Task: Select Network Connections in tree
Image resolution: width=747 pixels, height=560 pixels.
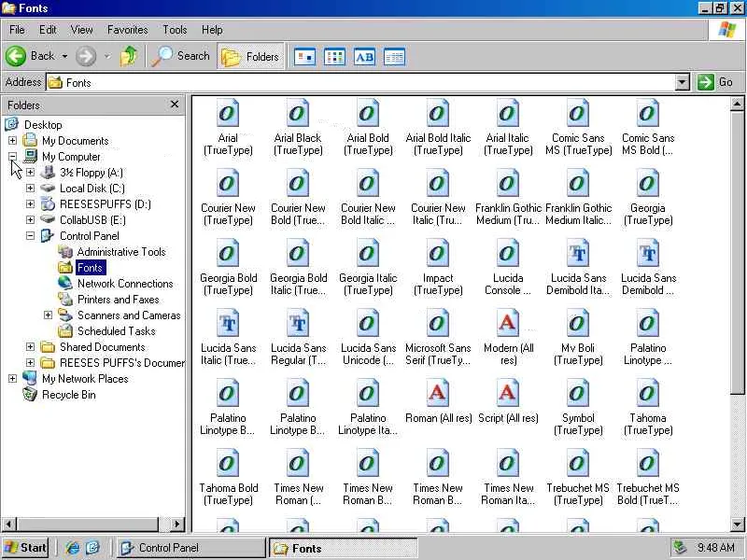Action: (125, 284)
